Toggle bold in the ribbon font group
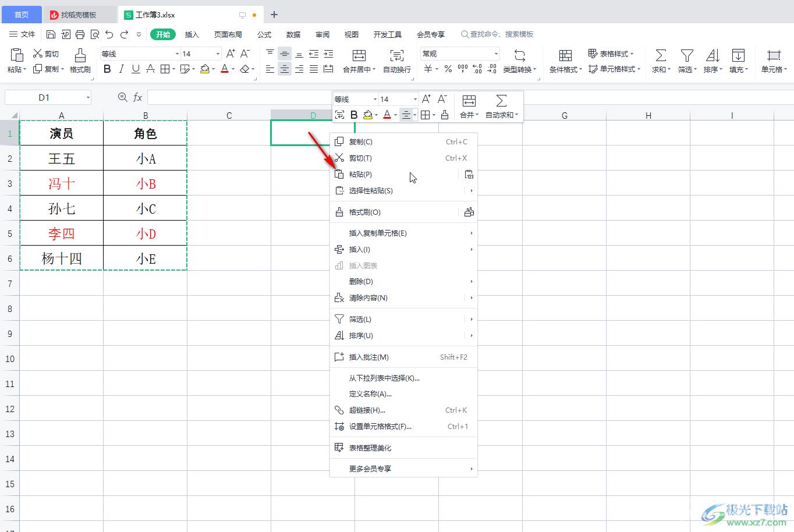This screenshot has width=794, height=532. (x=107, y=69)
